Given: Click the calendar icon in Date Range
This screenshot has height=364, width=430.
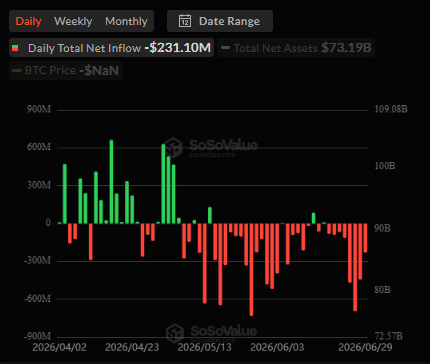Looking at the screenshot, I should pyautogui.click(x=185, y=21).
